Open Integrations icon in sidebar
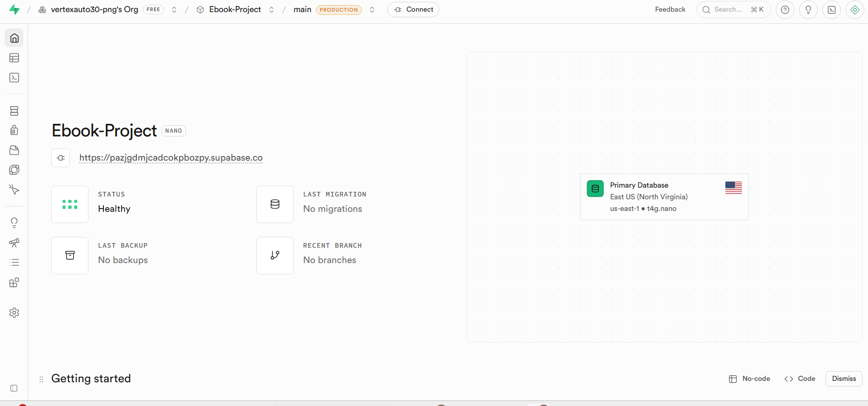 click(x=14, y=283)
